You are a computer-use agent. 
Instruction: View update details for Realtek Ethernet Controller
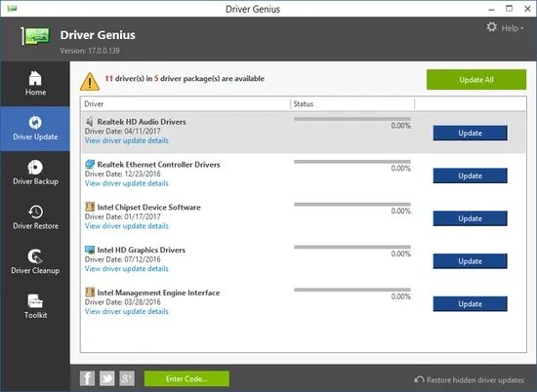coord(127,183)
